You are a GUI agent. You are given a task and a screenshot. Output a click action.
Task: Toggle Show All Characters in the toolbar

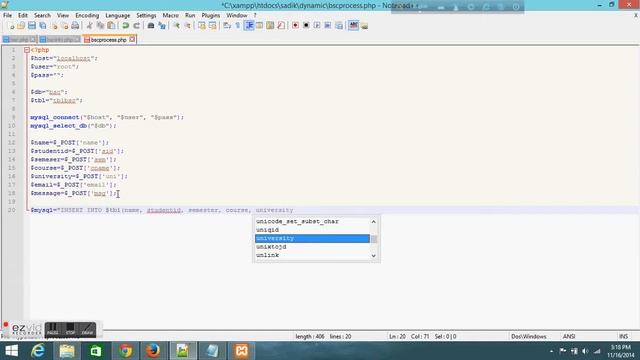point(238,26)
